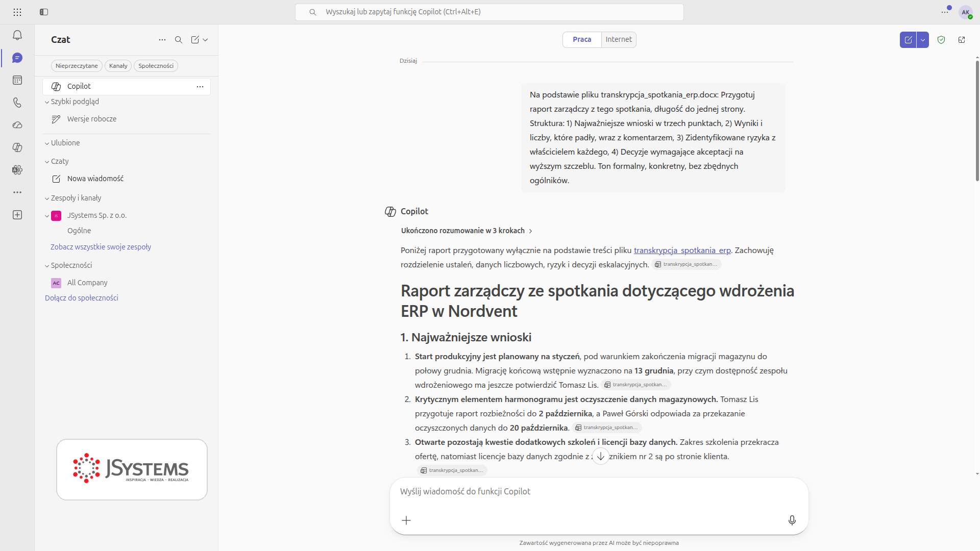Screen dimensions: 980x551
Task: Add apps with the plus rail icon
Action: 17,215
